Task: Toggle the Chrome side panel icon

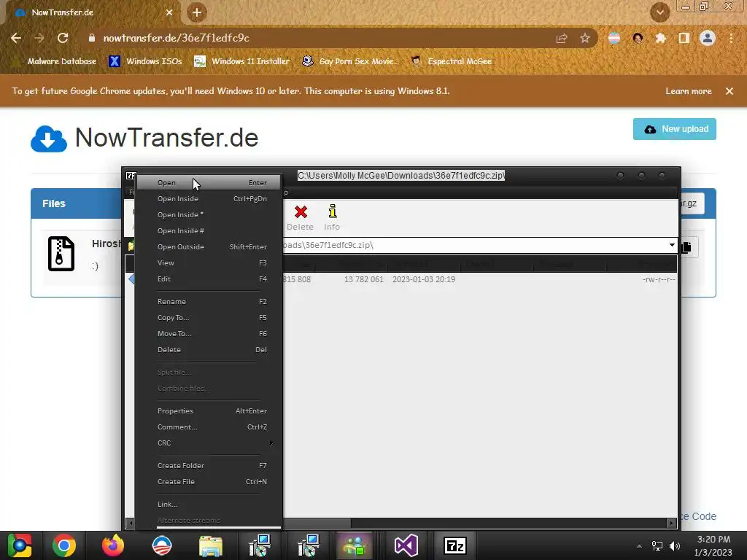Action: (x=684, y=38)
